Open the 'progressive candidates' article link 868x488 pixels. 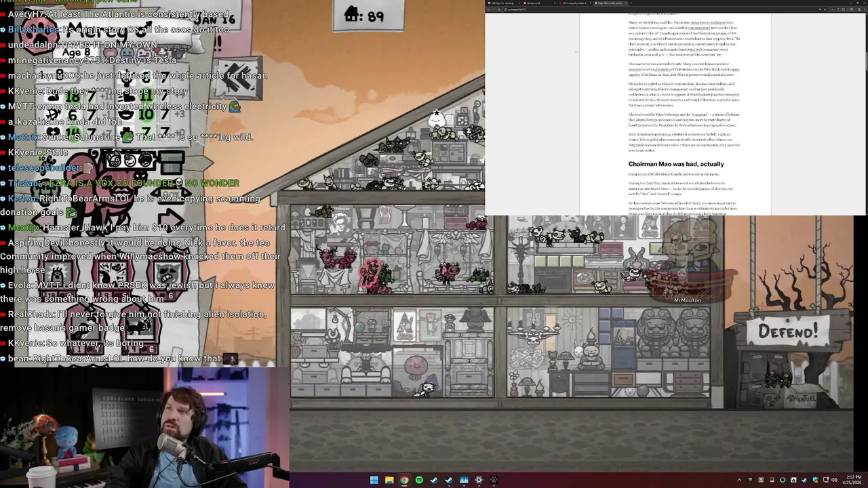tap(708, 22)
